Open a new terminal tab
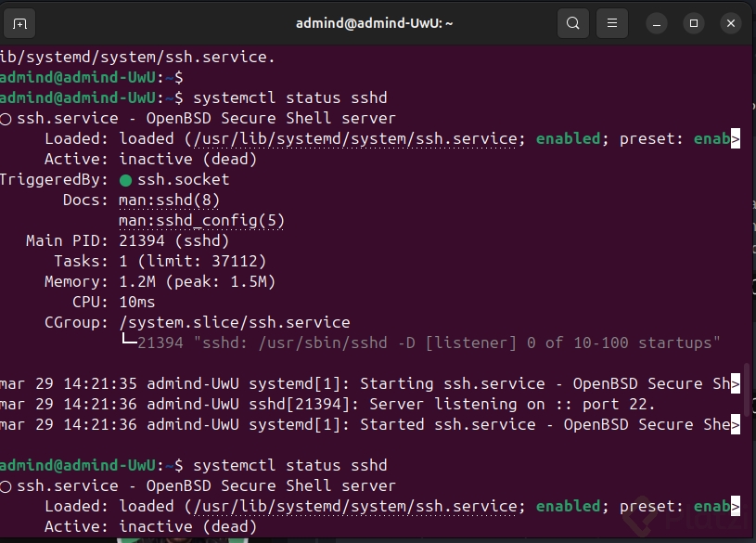This screenshot has height=543, width=756. (21, 23)
